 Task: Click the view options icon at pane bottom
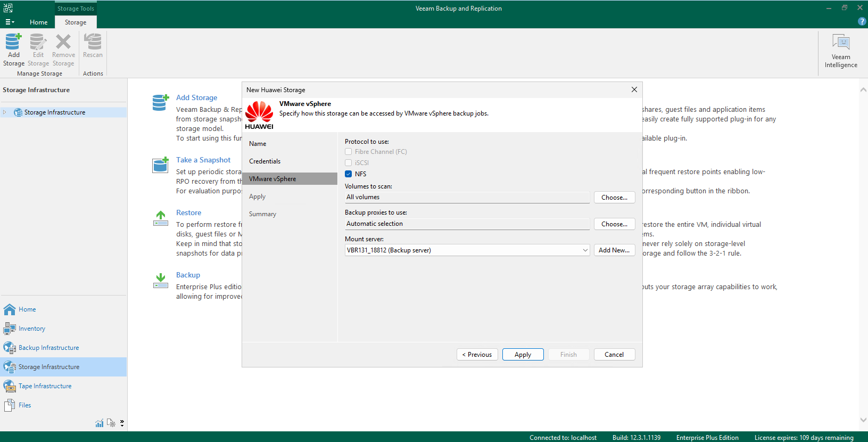point(111,423)
